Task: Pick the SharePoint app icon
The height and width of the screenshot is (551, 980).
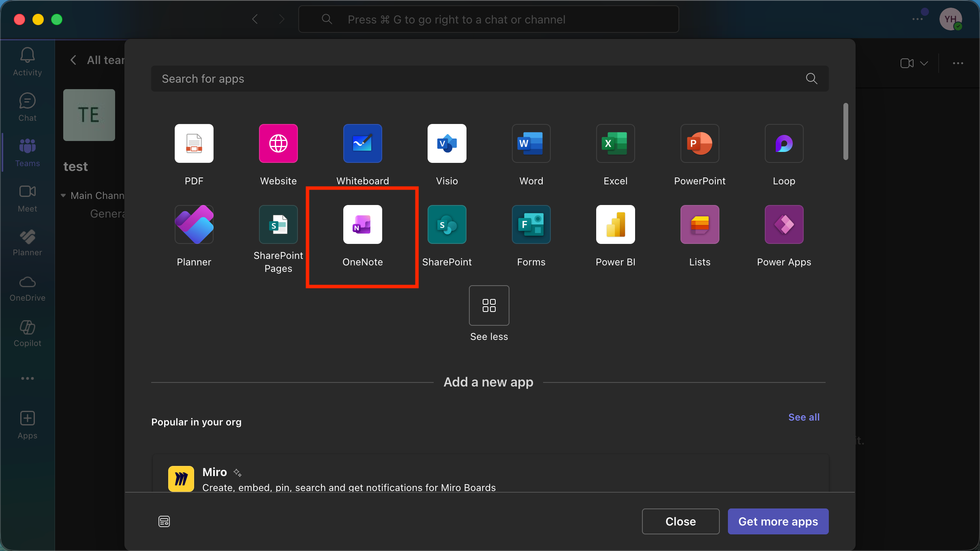Action: [x=447, y=224]
